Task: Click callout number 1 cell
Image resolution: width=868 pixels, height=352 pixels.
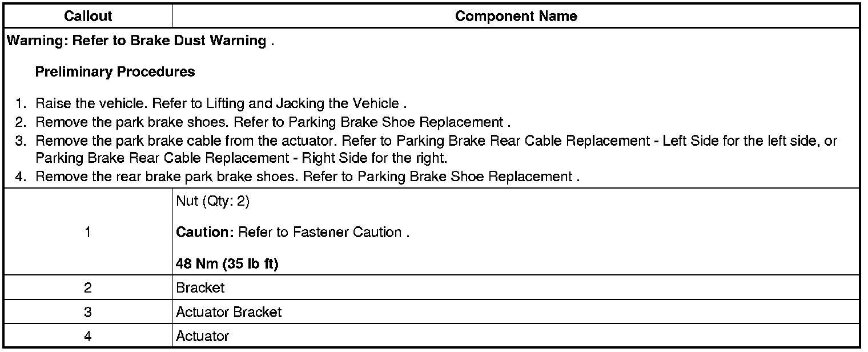Action: pyautogui.click(x=87, y=233)
